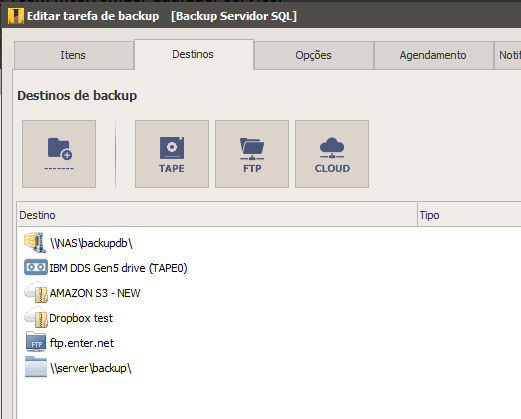Add an FTP backup destination
This screenshot has height=419, width=521.
[252, 154]
